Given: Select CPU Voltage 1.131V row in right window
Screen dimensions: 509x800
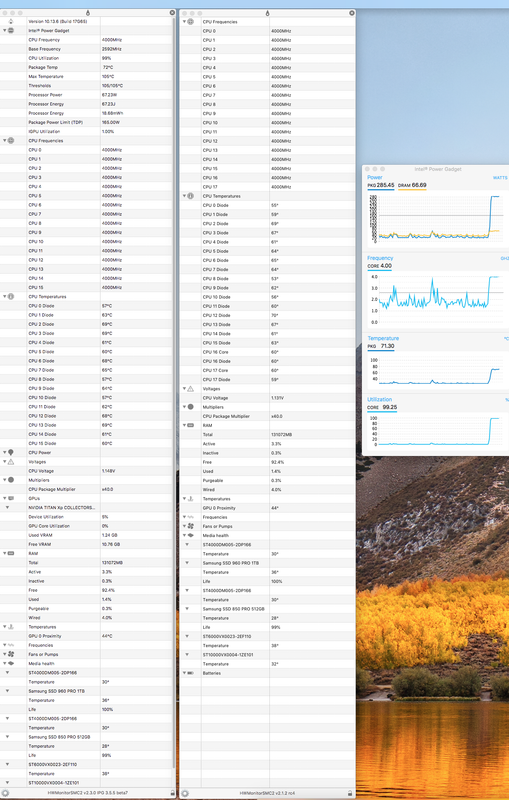Looking at the screenshot, I should (267, 398).
